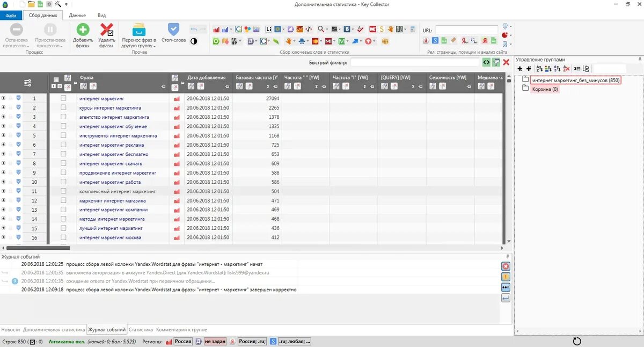The image size is (644, 347).
Task: Open the Файл menu
Action: click(10, 16)
